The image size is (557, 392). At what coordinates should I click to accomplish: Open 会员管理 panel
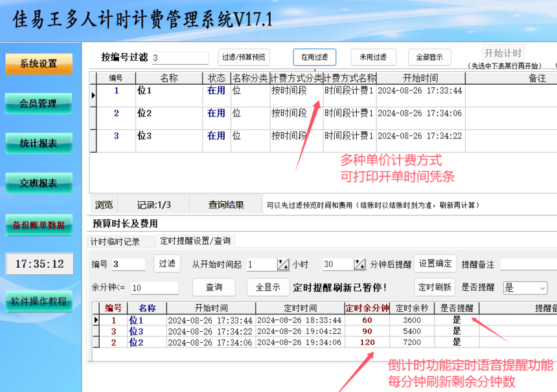[38, 103]
